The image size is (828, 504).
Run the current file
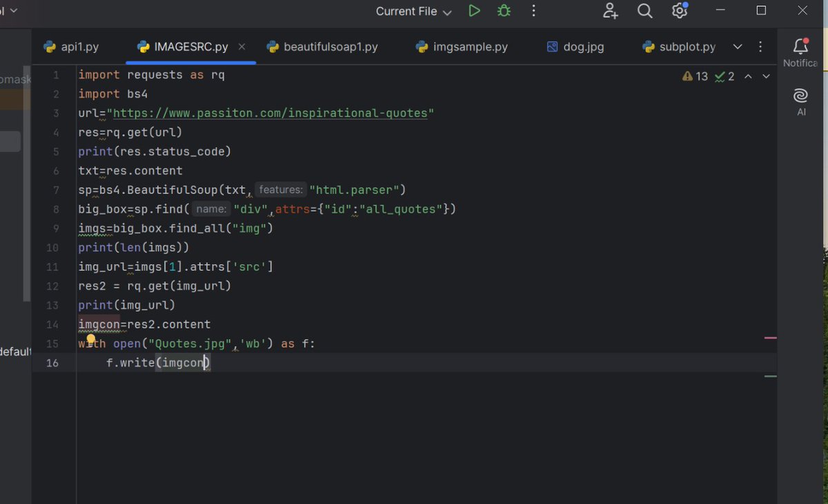474,11
